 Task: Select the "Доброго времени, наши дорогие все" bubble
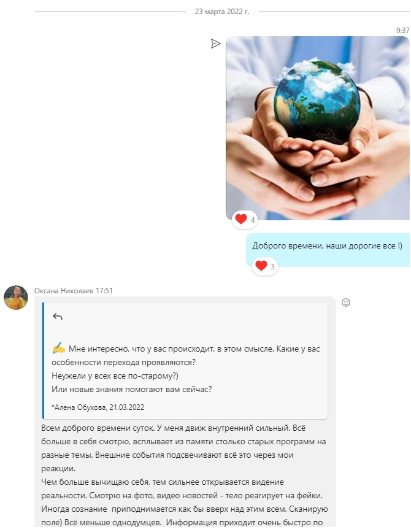[328, 250]
